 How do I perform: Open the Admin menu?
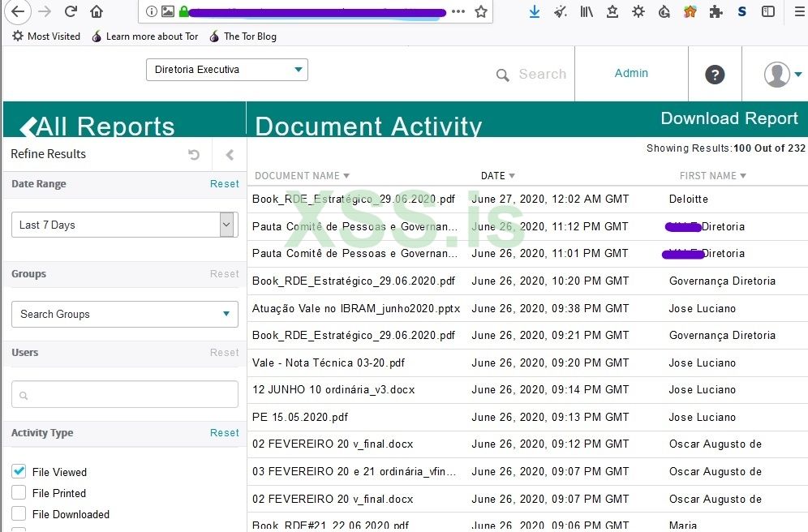(x=631, y=74)
